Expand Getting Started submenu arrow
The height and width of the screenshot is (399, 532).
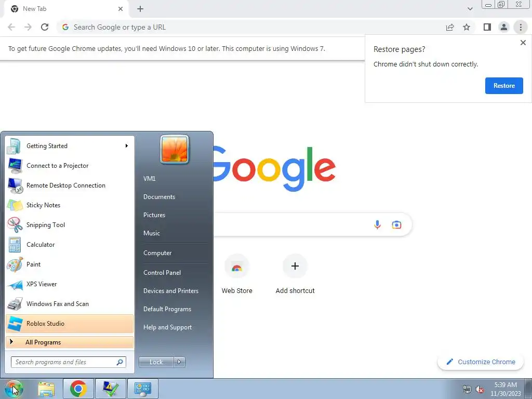[127, 146]
